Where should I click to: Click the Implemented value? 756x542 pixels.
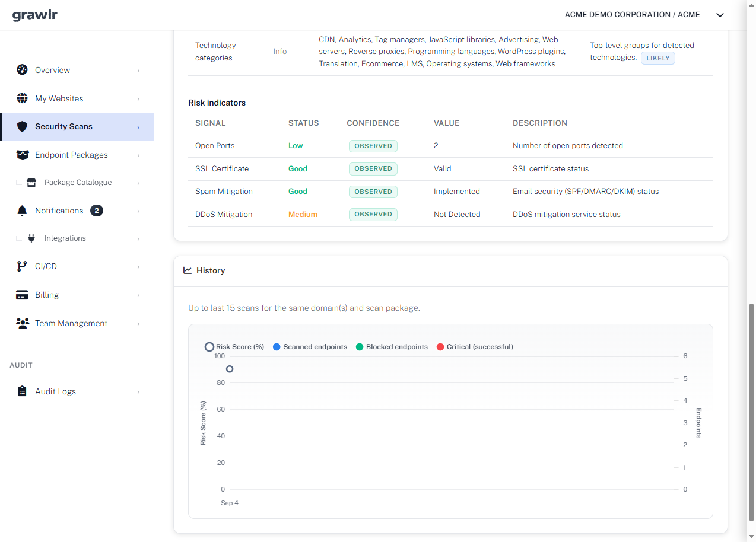point(457,192)
